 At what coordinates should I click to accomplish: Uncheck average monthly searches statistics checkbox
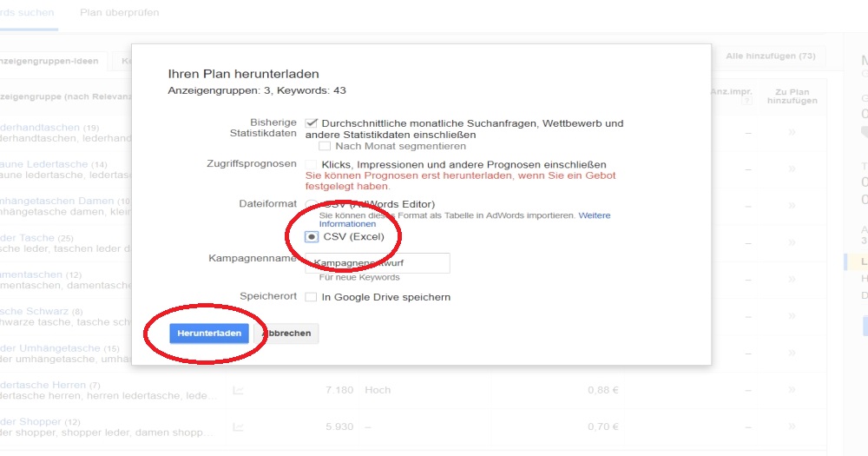click(x=312, y=123)
